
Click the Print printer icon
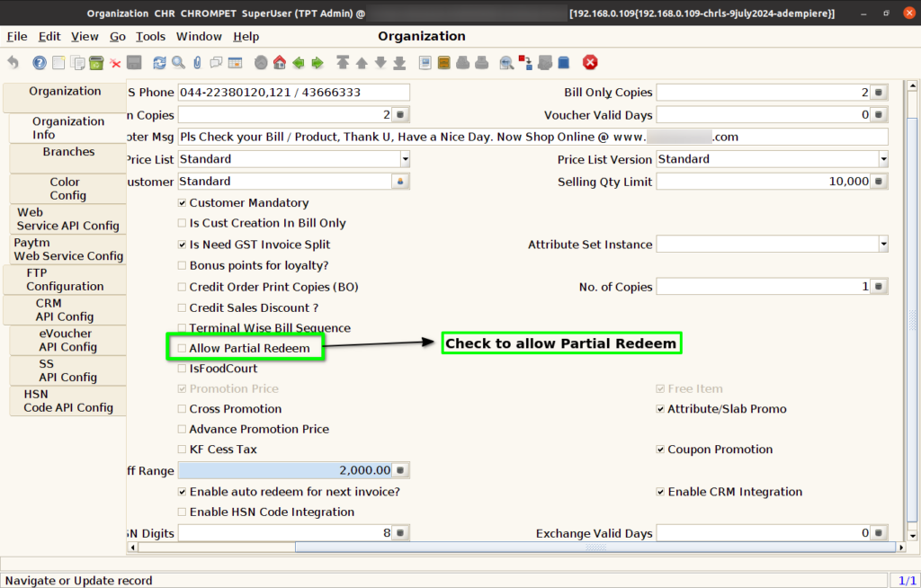click(x=482, y=62)
